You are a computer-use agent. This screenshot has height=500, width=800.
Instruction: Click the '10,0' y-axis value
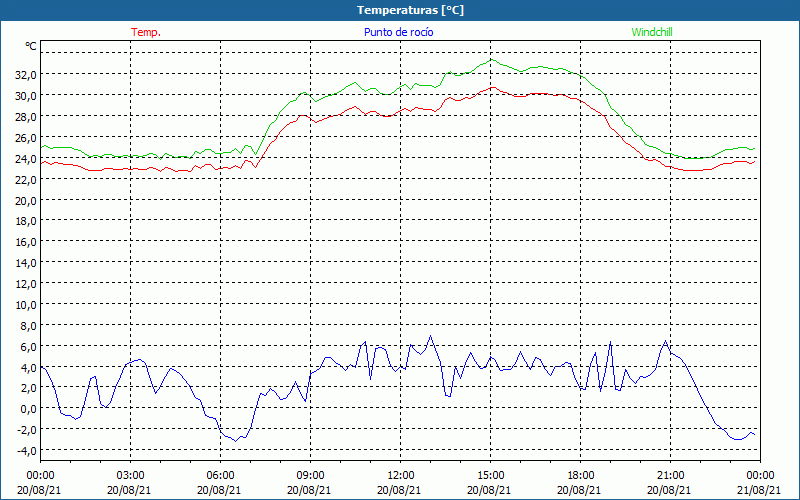(x=27, y=305)
